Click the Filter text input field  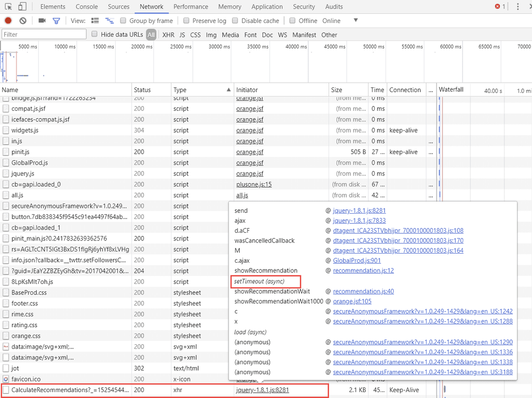pyautogui.click(x=44, y=35)
